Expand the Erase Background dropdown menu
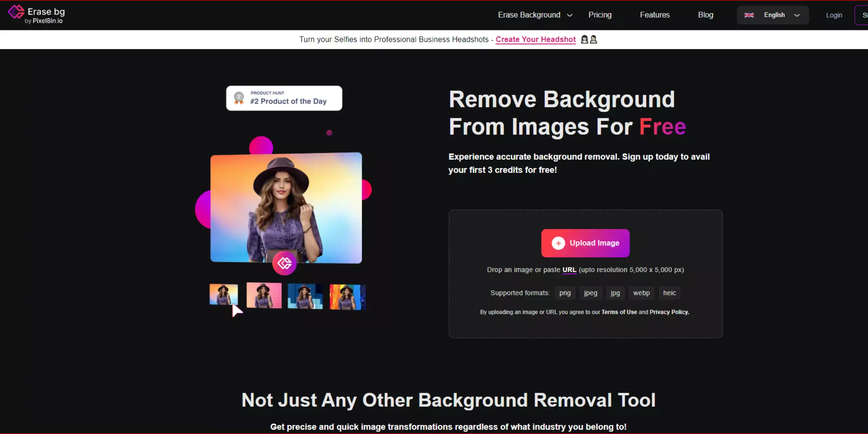The width and height of the screenshot is (868, 434). 535,15
